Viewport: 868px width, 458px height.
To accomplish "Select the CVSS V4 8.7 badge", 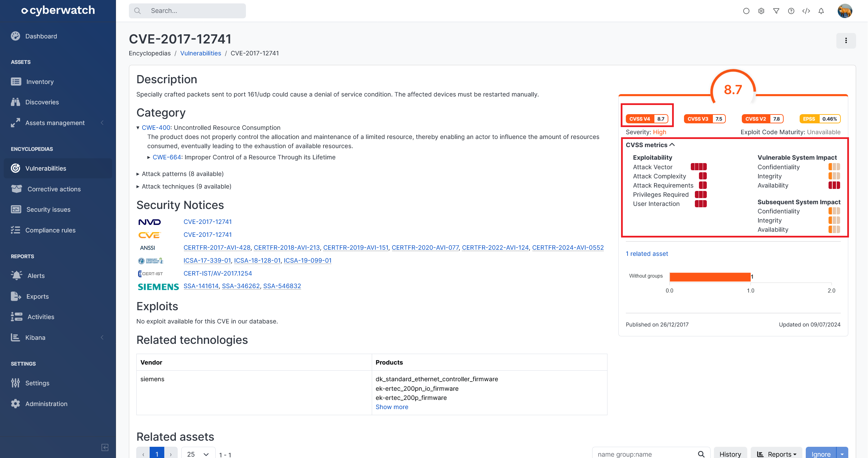I will tap(647, 119).
